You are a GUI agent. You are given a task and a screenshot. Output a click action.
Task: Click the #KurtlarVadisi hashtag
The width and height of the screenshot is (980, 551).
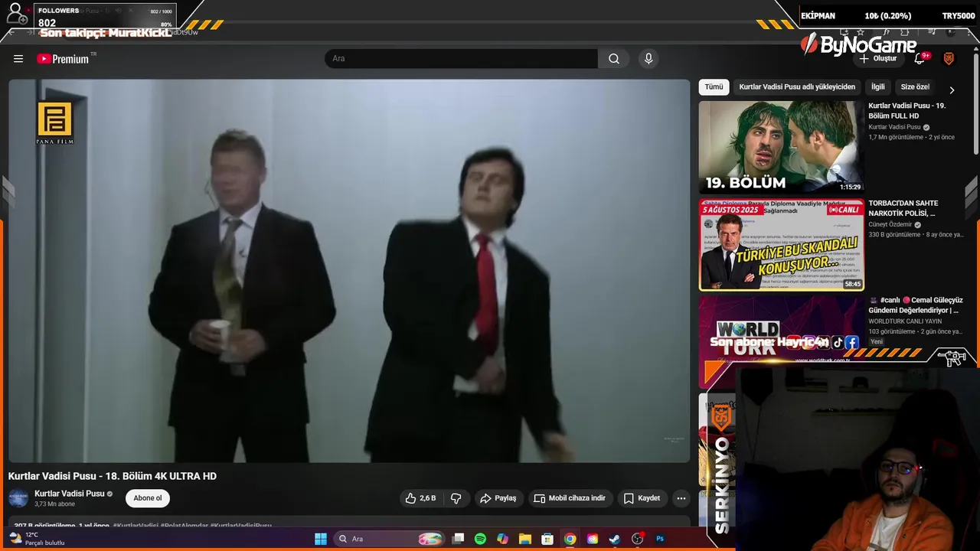tap(136, 527)
